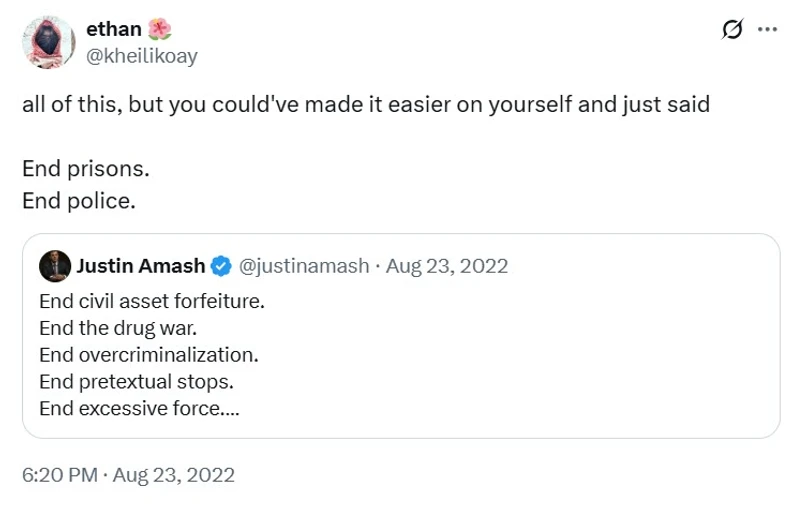Viewport: 800px width, 508px height.
Task: Click the tweet's bottom Aug 23, 2022 date
Action: pos(174,474)
